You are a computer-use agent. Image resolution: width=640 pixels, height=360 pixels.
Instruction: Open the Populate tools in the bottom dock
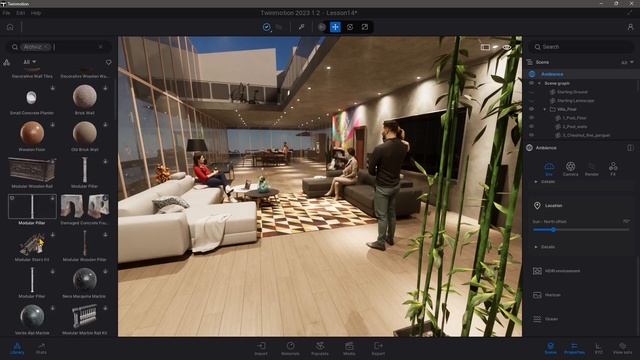(x=320, y=349)
